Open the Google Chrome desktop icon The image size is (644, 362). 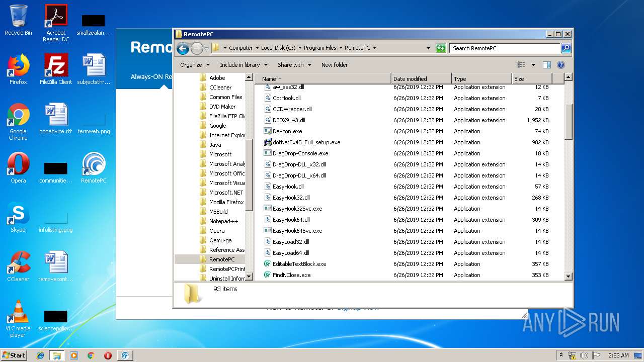point(18,122)
